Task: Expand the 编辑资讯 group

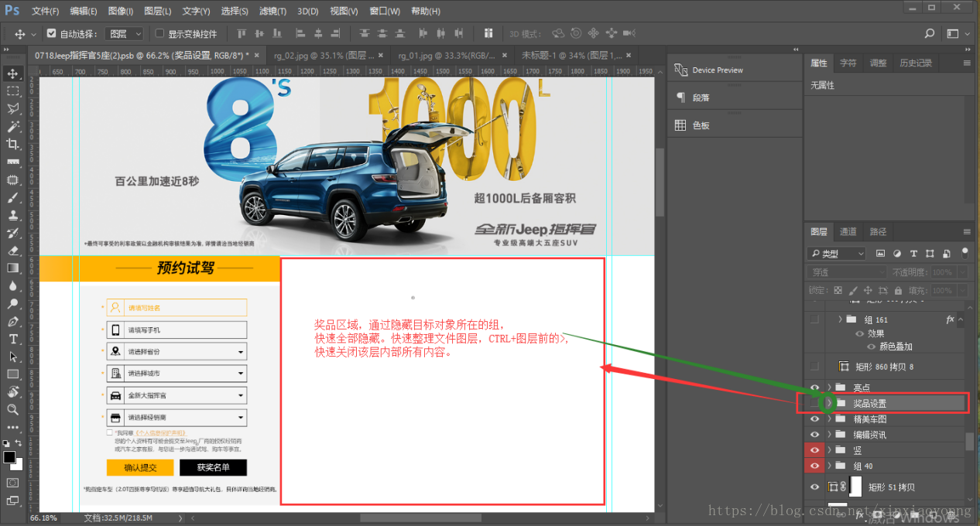Action: point(830,435)
